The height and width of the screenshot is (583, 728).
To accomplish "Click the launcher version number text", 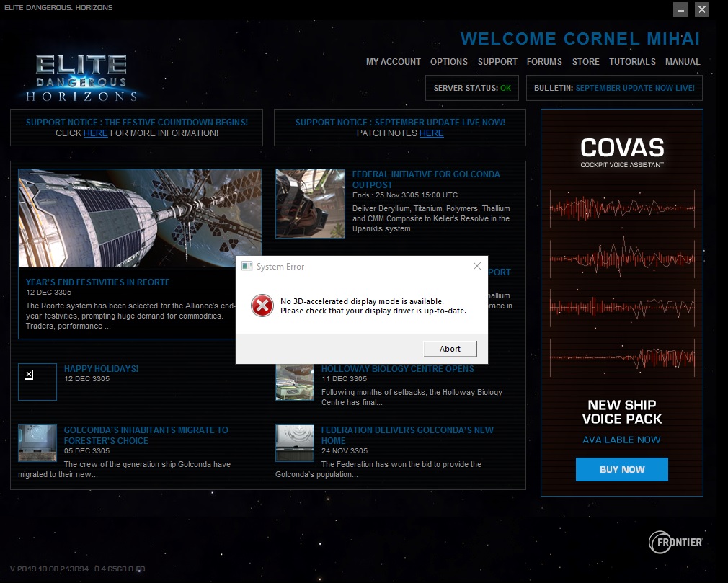I will point(77,569).
